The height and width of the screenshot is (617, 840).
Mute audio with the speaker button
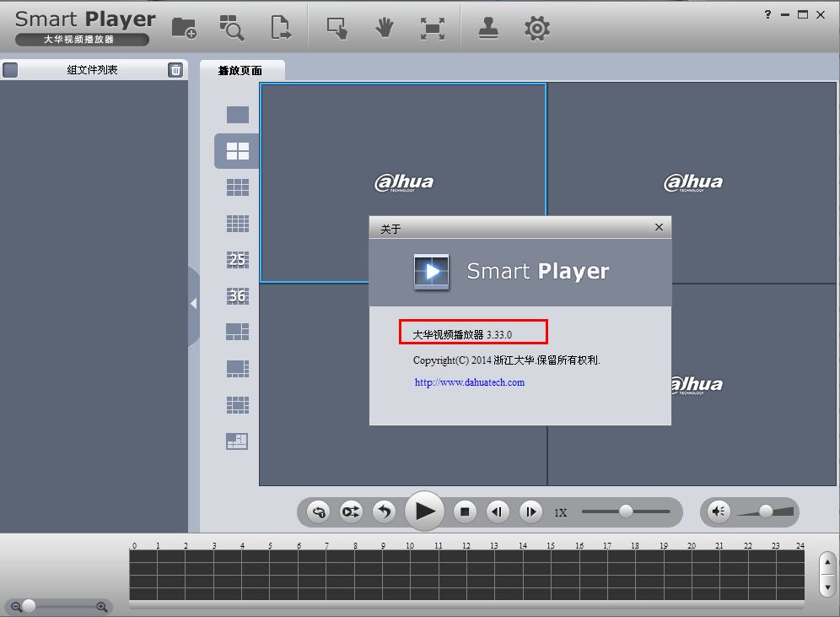(x=718, y=511)
